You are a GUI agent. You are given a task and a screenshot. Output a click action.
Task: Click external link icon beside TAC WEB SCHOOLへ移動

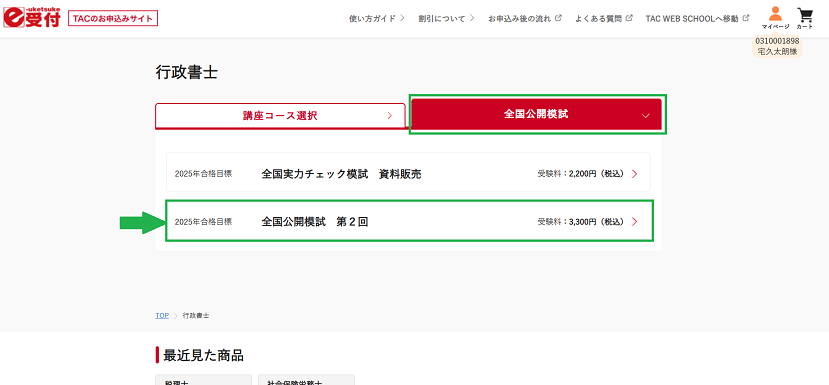pos(746,18)
